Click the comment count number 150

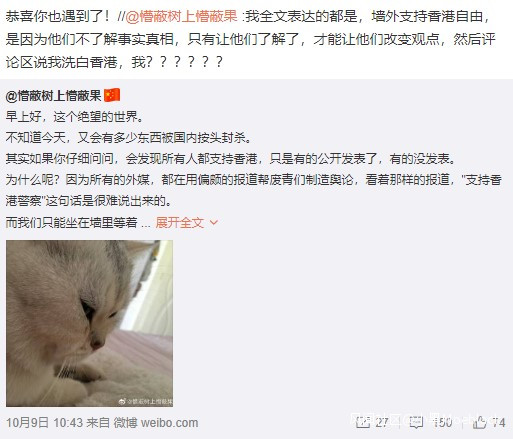pyautogui.click(x=442, y=423)
